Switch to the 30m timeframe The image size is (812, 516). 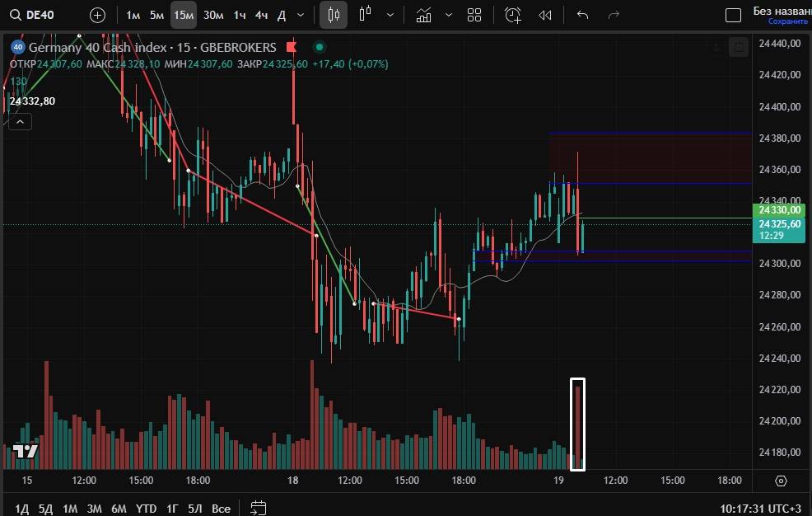click(213, 15)
